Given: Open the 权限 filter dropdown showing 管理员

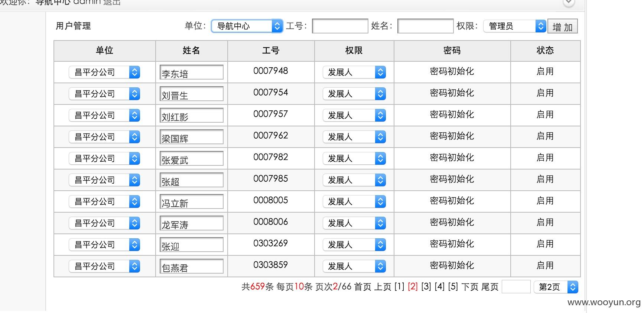Looking at the screenshot, I should (515, 26).
